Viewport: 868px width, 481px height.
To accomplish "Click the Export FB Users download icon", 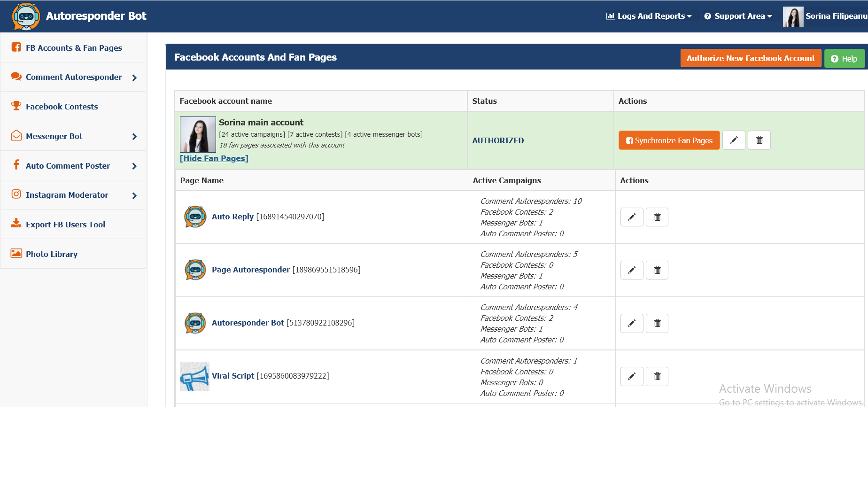I will pyautogui.click(x=16, y=223).
